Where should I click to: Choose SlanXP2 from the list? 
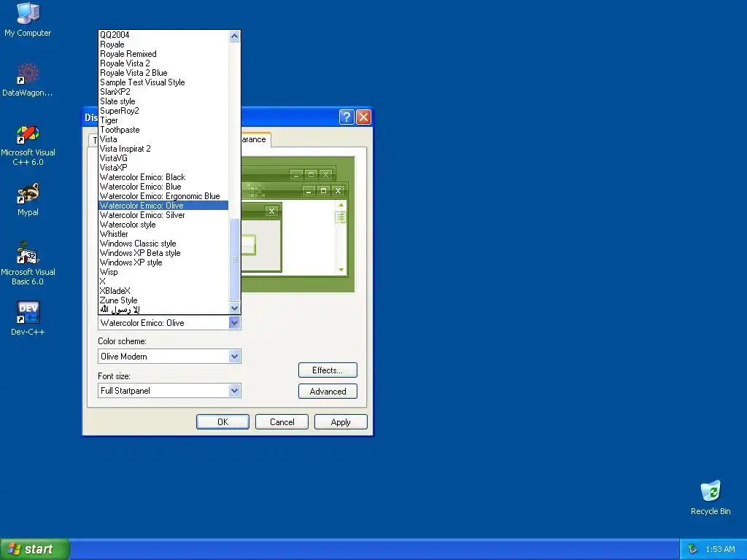pyautogui.click(x=163, y=92)
